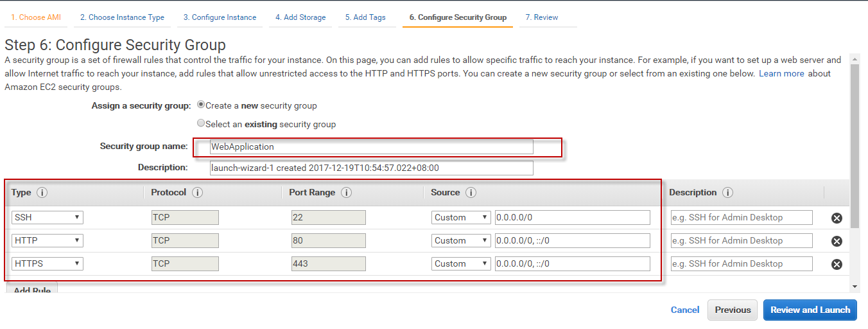The image size is (868, 329).
Task: Click the Security group name field
Action: (372, 147)
